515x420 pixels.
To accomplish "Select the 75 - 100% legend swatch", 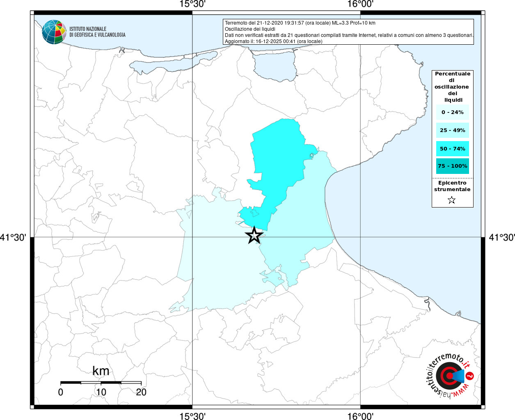I will [453, 166].
